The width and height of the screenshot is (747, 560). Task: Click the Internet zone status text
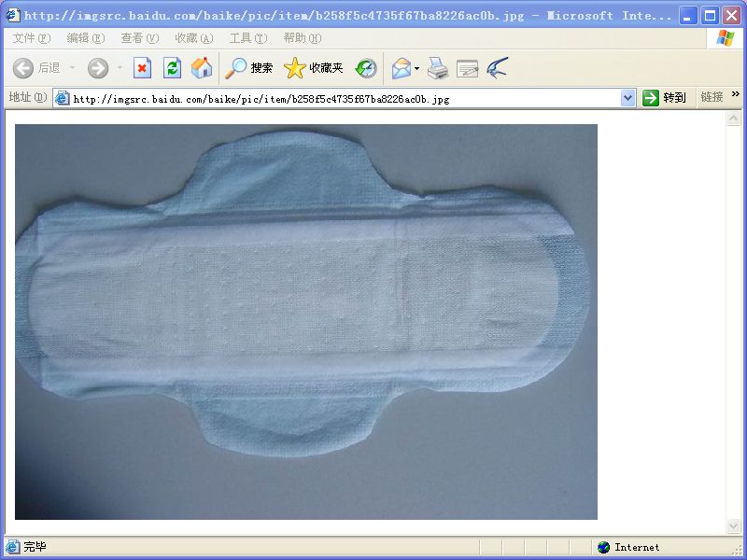point(637,547)
